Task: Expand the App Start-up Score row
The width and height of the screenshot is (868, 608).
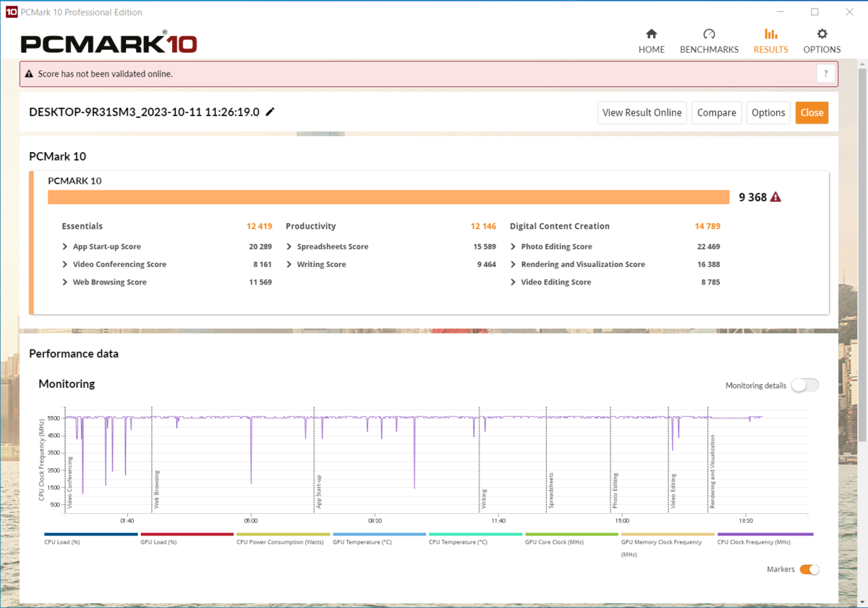Action: tap(65, 247)
